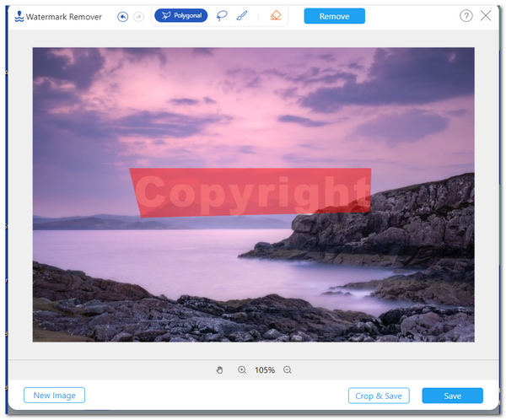Click the Crop & Save button
The image size is (506, 420).
[x=379, y=396]
